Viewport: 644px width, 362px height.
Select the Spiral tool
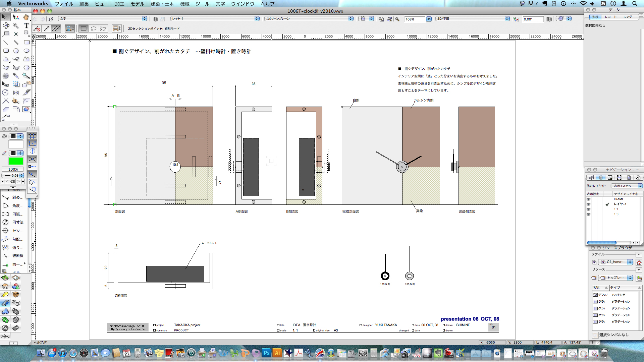click(x=6, y=76)
